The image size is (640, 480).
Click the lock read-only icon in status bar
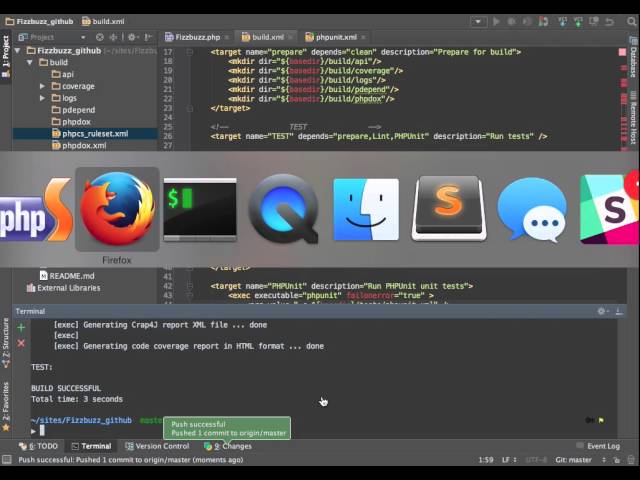coord(617,460)
